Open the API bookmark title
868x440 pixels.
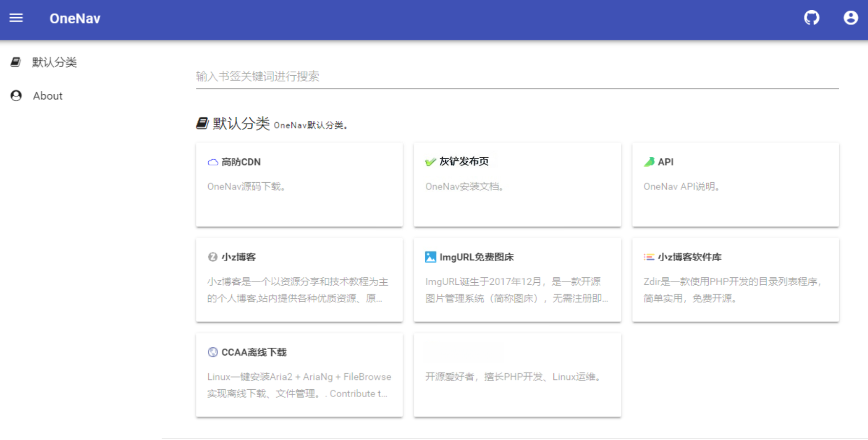[x=666, y=162]
